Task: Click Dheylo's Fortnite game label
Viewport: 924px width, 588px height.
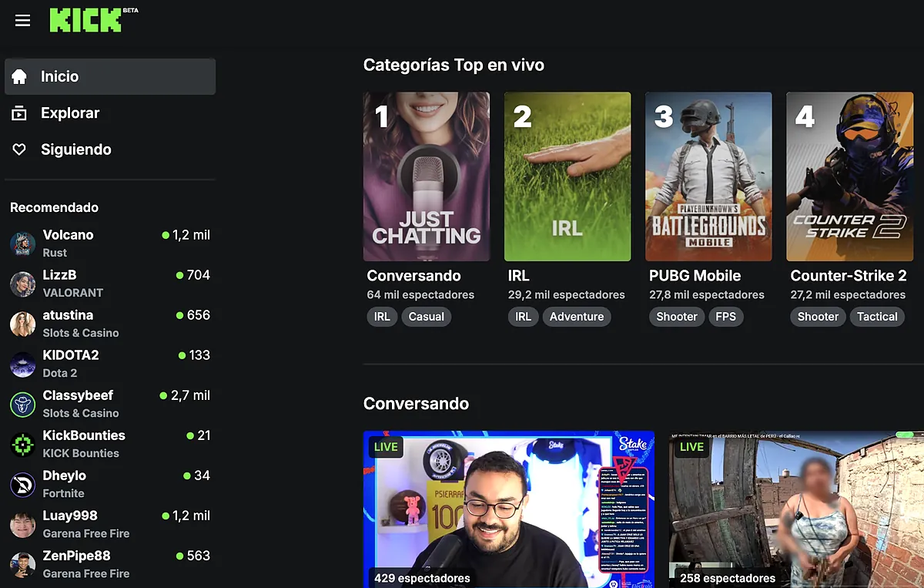Action: click(x=64, y=493)
